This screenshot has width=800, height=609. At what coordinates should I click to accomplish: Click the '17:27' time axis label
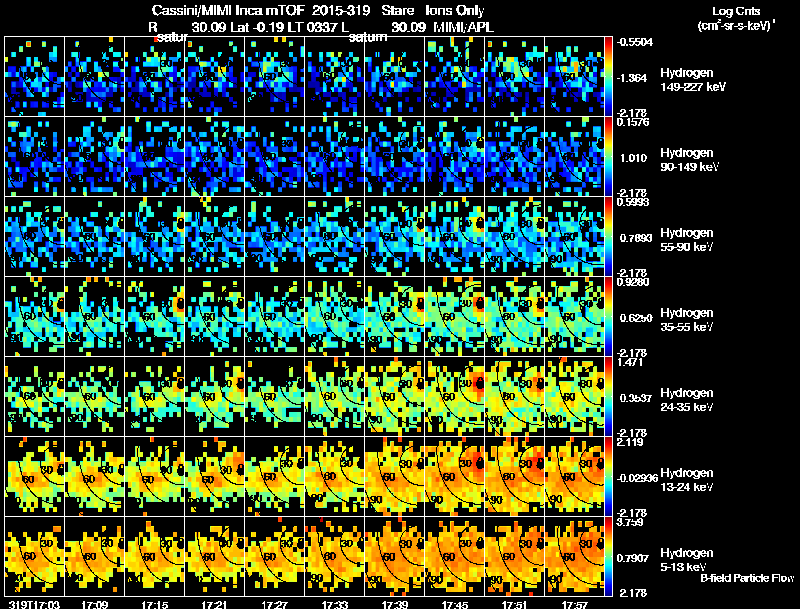point(275,604)
